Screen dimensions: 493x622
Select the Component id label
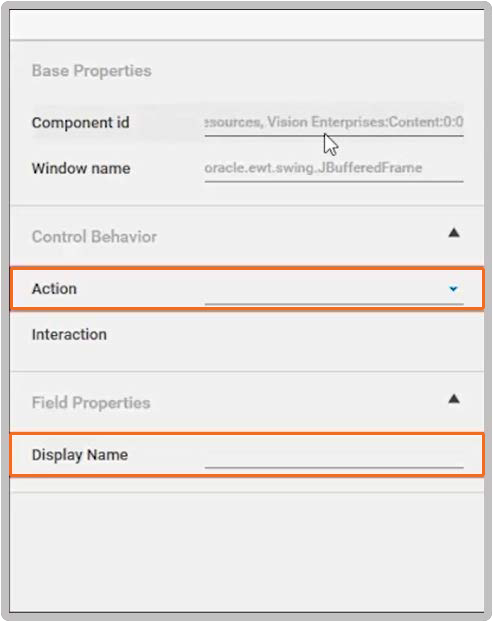click(x=81, y=123)
